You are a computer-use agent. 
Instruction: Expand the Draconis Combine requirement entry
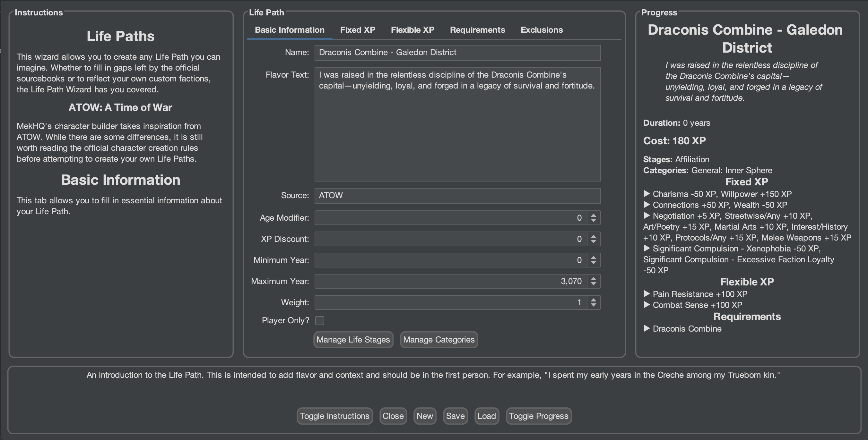click(647, 328)
